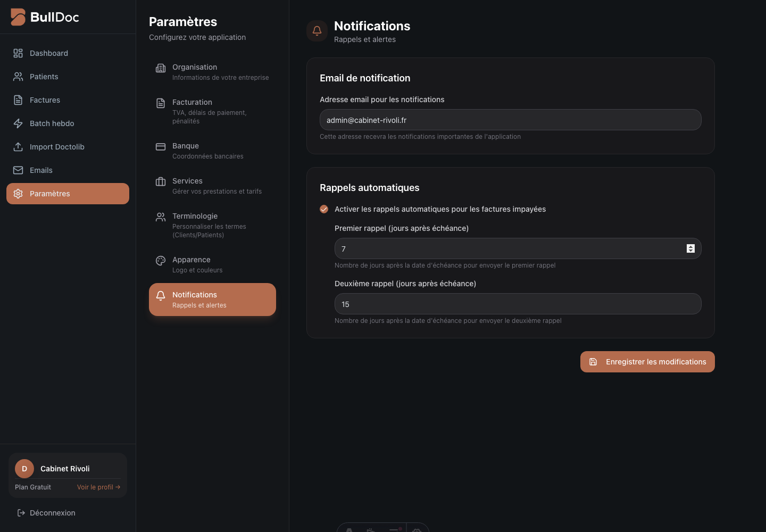Click the Organisation building icon

(161, 68)
